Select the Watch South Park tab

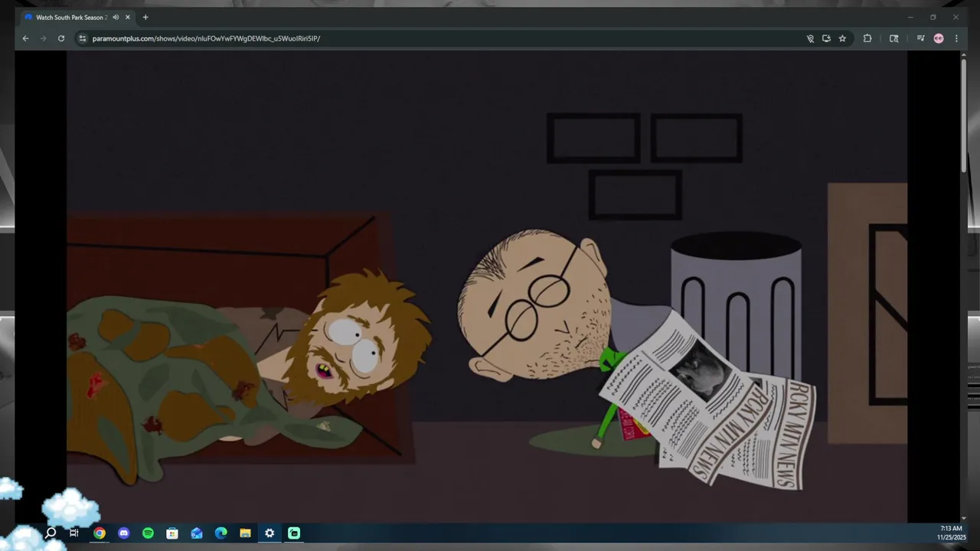tap(77, 17)
